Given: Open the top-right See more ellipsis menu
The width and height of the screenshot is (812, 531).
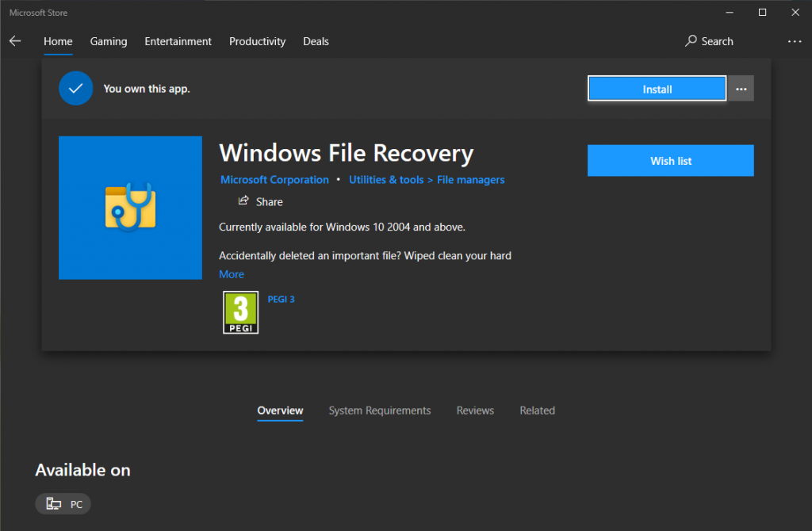Looking at the screenshot, I should [x=795, y=41].
